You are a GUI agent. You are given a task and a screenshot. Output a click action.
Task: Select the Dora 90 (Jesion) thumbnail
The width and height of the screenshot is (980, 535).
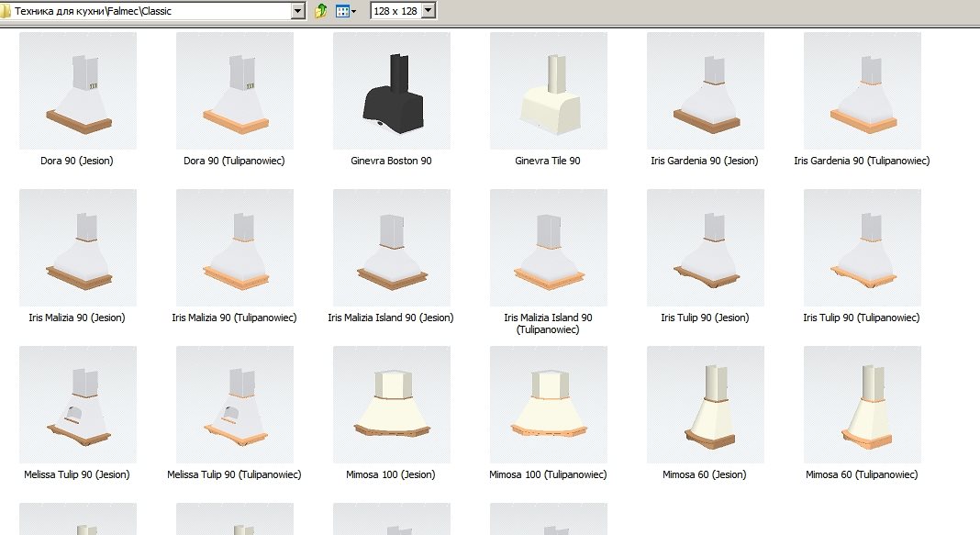click(78, 91)
